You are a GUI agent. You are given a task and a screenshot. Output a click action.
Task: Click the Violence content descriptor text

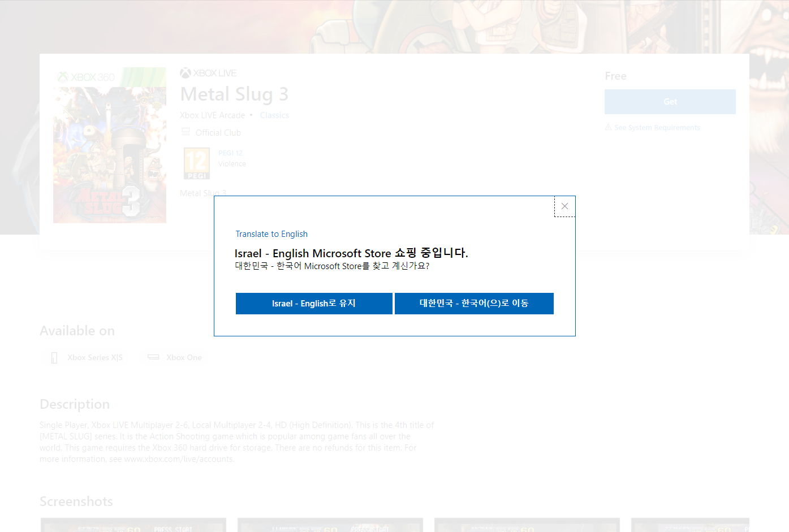(232, 164)
